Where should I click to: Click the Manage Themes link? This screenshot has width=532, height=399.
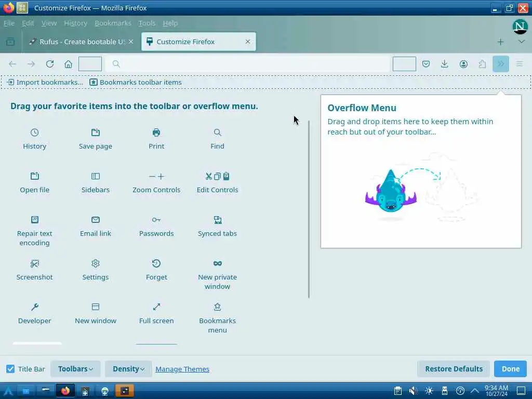pos(182,369)
